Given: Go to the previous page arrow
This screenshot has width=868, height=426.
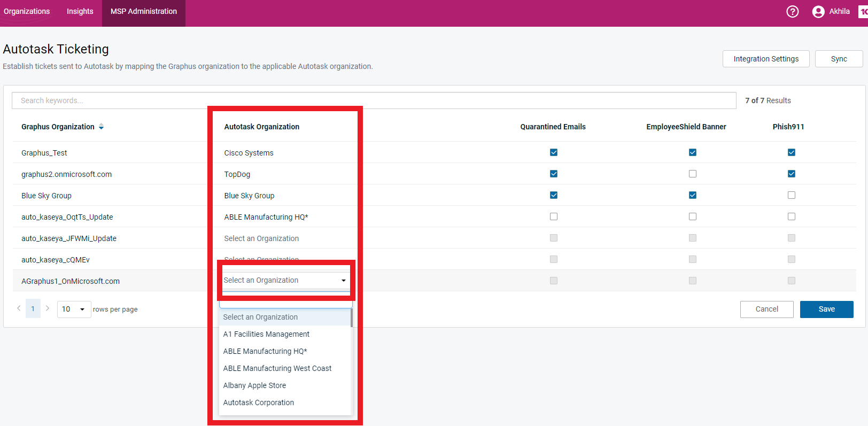Looking at the screenshot, I should (19, 308).
